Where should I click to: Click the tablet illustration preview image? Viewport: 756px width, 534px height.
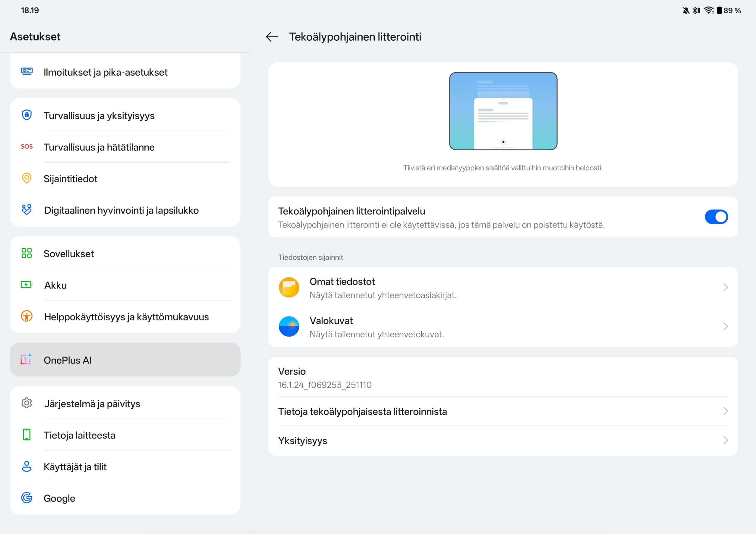tap(503, 111)
